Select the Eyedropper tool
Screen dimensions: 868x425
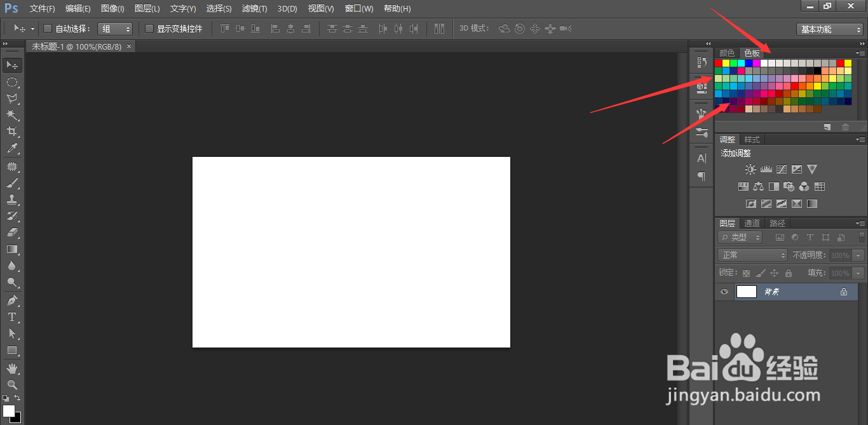click(x=12, y=149)
